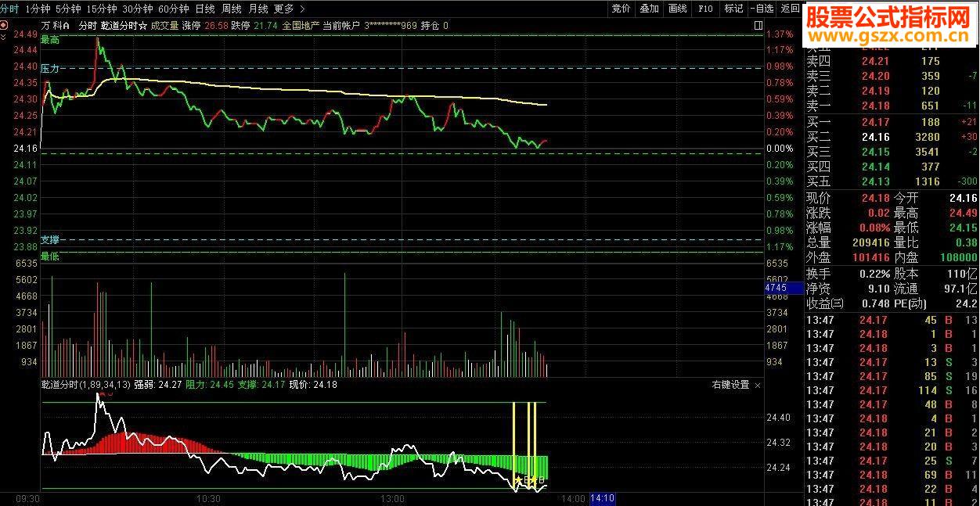This screenshot has height=506, width=980.
Task: Open the 60分钟 period tab
Action: coord(174,9)
